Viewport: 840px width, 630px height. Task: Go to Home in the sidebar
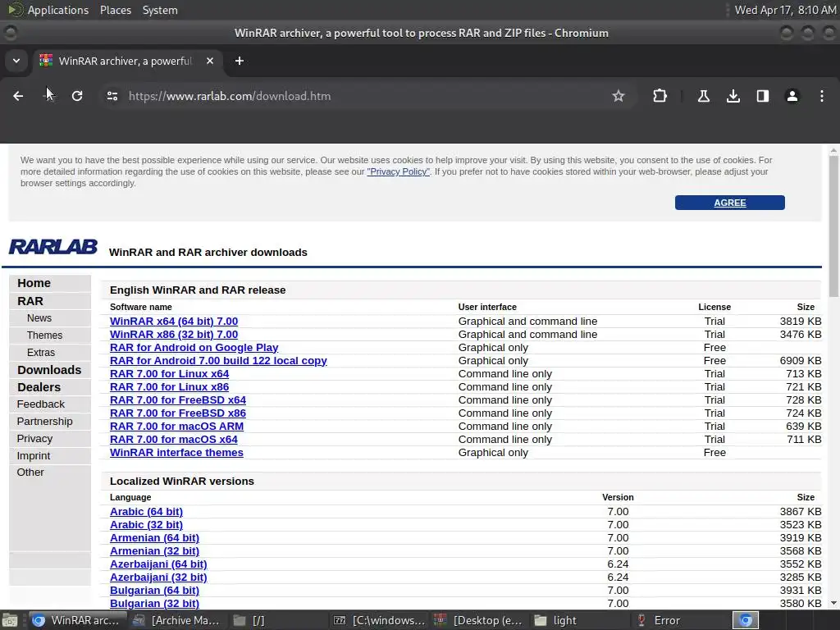34,283
